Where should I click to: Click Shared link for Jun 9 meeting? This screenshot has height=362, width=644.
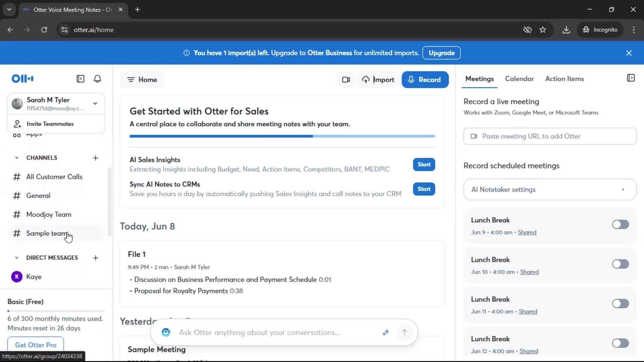527,232
